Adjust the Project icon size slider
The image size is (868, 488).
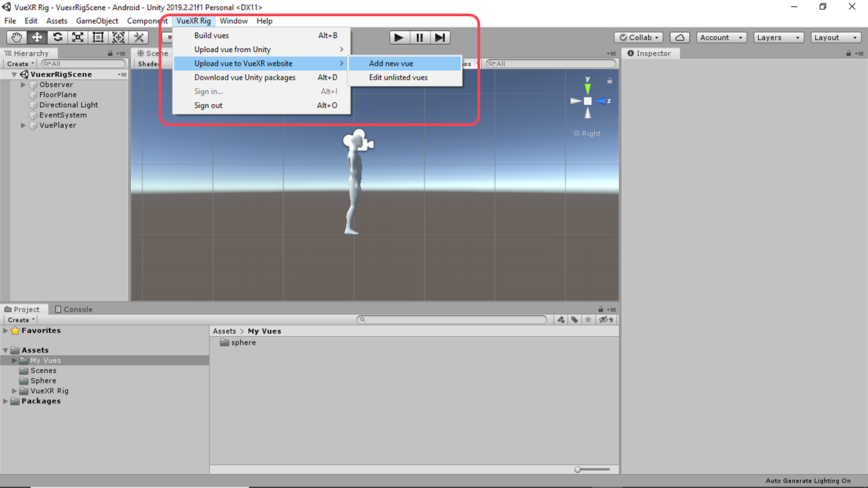tap(578, 469)
